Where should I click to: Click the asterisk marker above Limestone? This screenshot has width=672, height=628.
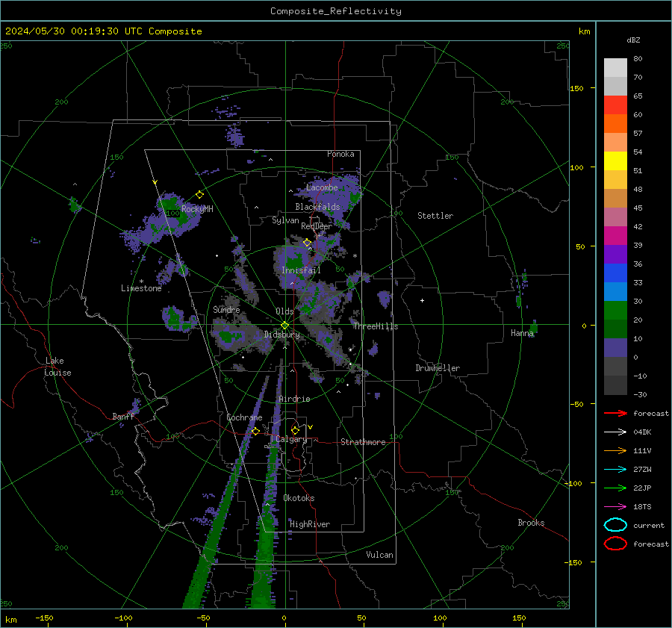tap(141, 282)
